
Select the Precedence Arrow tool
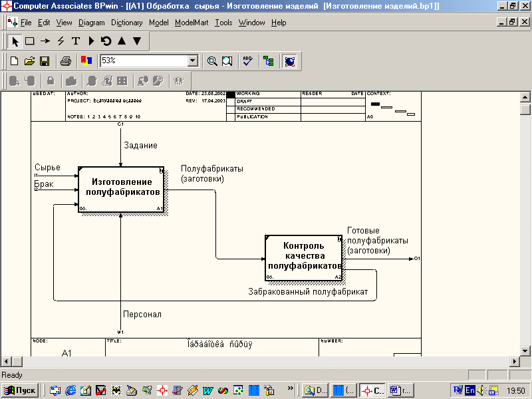point(45,41)
